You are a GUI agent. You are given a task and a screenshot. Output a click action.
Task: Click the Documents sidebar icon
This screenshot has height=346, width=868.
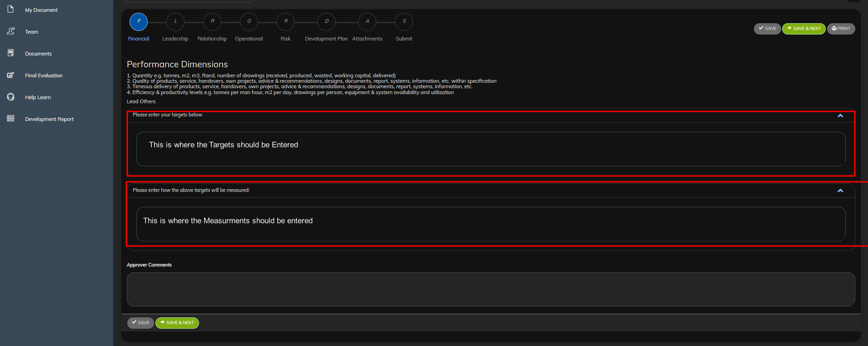point(10,53)
